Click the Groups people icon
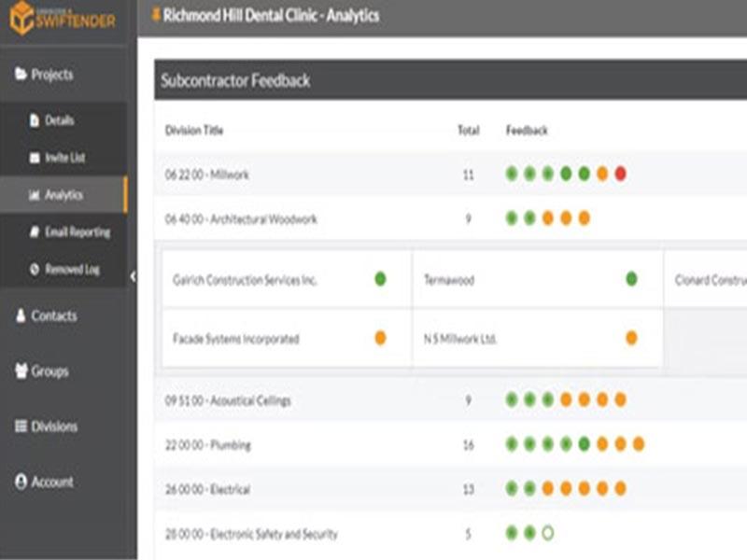Image resolution: width=747 pixels, height=560 pixels. pyautogui.click(x=21, y=371)
